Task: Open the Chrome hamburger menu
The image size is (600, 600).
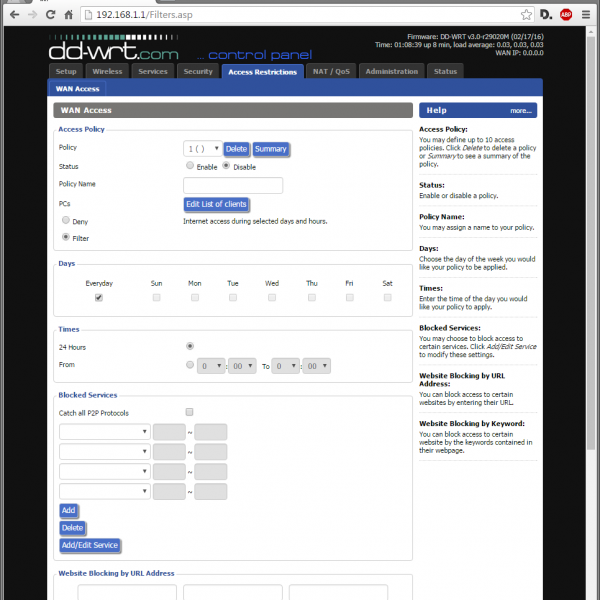Action: pyautogui.click(x=587, y=15)
